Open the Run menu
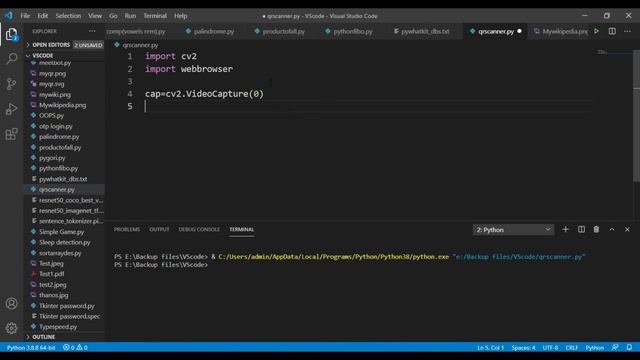This screenshot has width=640, height=360. point(130,16)
